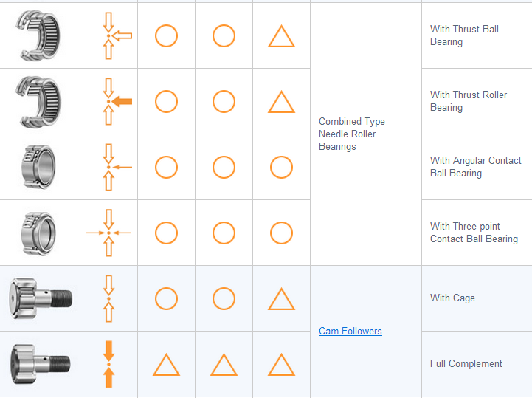Click the thrust ball bearing product image

point(41,35)
